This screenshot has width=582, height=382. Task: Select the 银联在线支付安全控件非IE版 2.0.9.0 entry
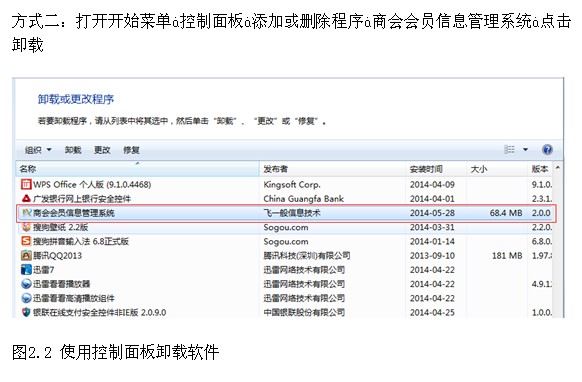[284, 312]
